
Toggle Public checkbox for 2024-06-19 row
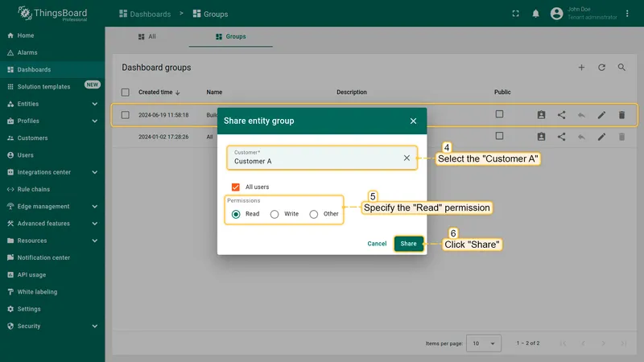point(499,114)
